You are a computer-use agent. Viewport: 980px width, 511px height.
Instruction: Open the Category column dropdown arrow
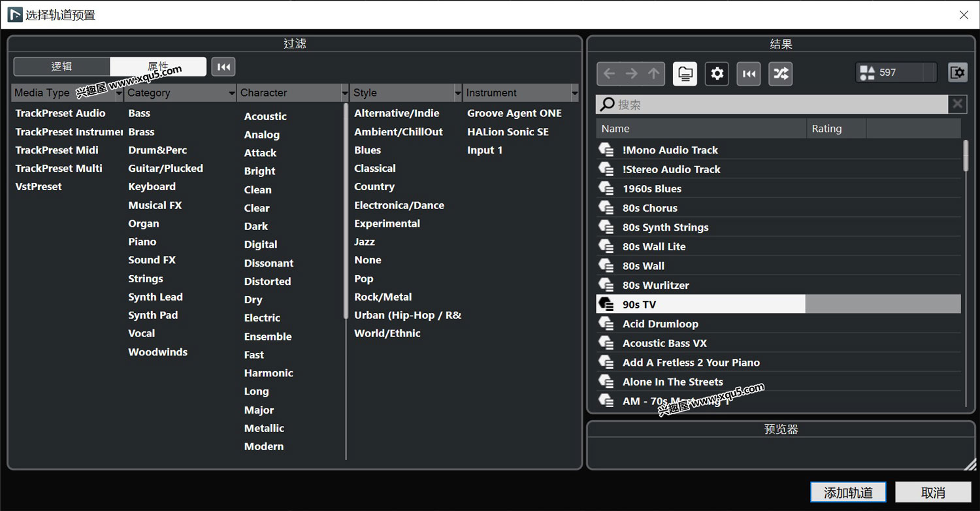pos(231,93)
